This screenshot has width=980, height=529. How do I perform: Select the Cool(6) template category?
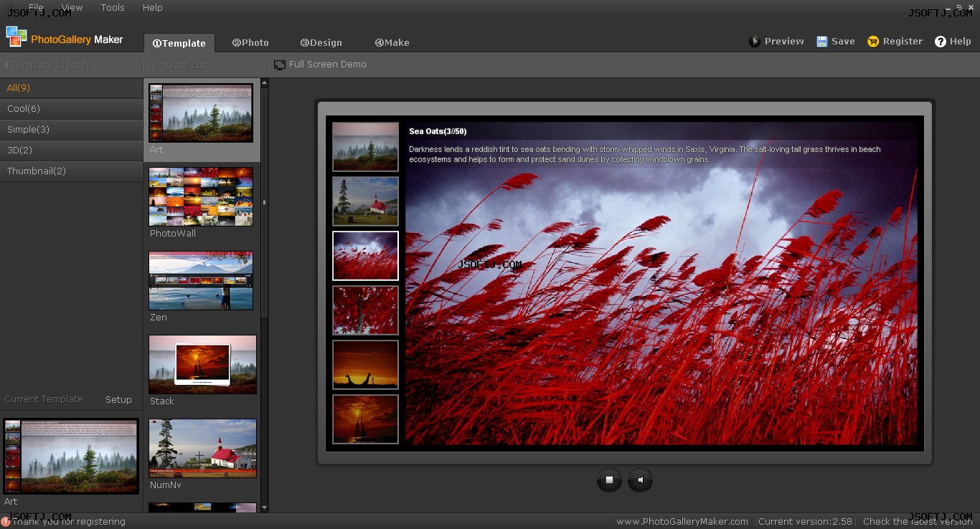[x=72, y=109]
